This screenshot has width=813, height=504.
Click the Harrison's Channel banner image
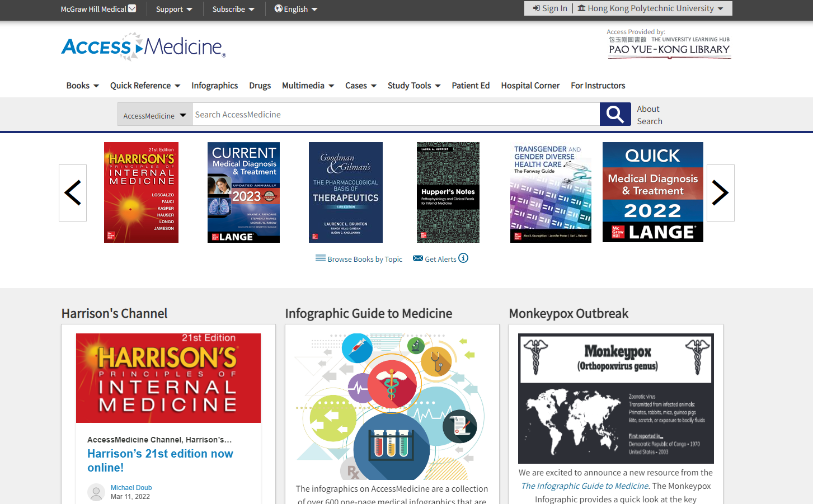click(168, 378)
